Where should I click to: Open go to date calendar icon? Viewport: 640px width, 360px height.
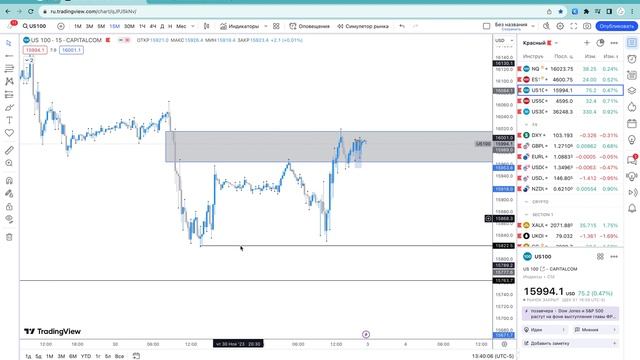[136, 356]
